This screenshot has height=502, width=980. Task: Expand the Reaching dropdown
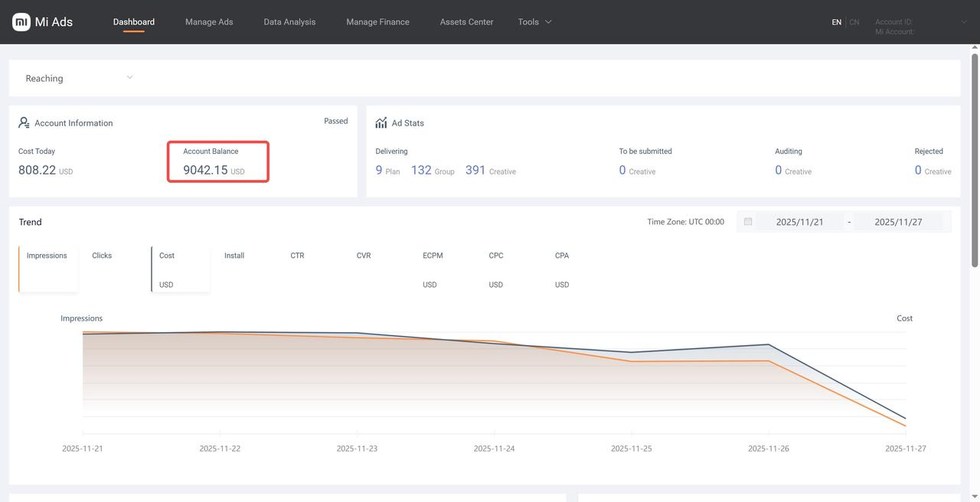[129, 77]
